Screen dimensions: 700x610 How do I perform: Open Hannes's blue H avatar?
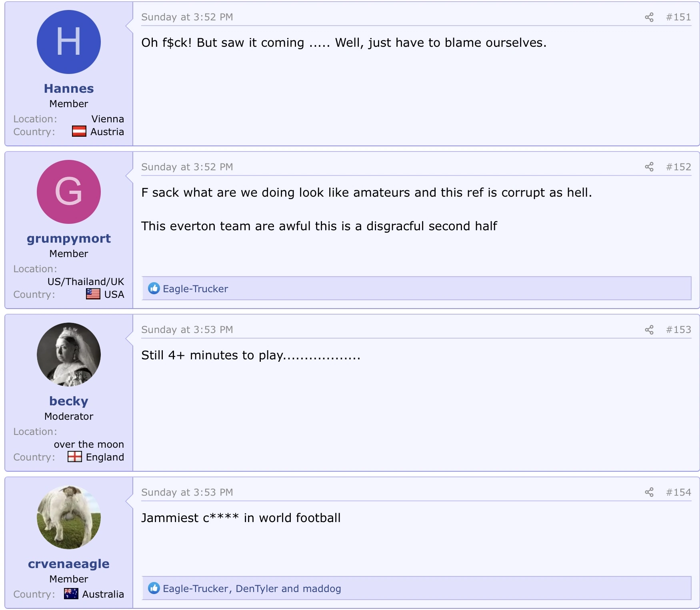click(69, 42)
